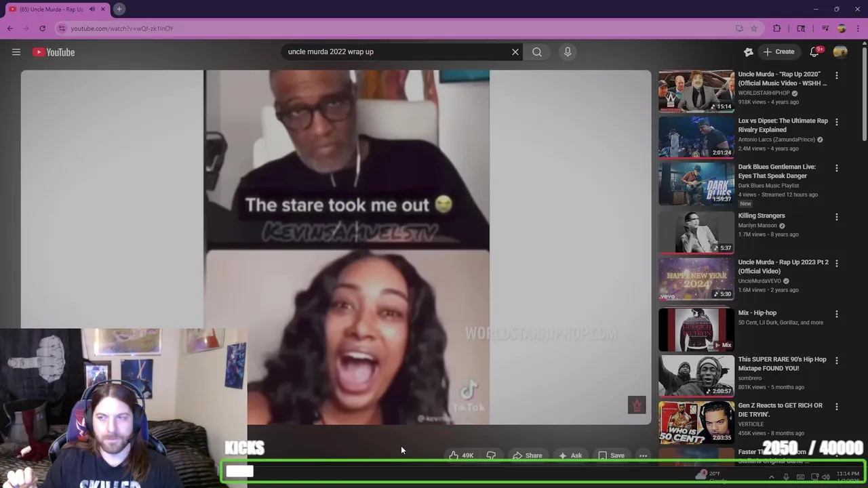Image resolution: width=868 pixels, height=488 pixels.
Task: Open options for Rap Up 2023 Pt 2
Action: [837, 263]
